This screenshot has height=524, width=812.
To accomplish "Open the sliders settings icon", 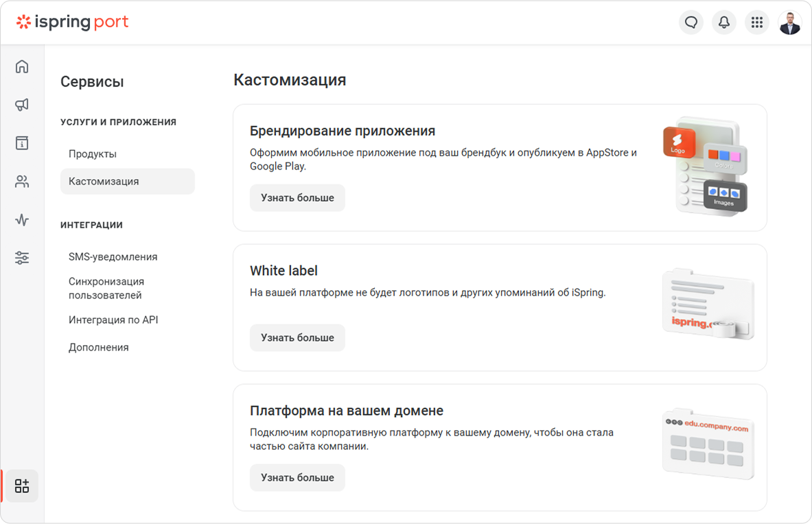I will click(22, 258).
